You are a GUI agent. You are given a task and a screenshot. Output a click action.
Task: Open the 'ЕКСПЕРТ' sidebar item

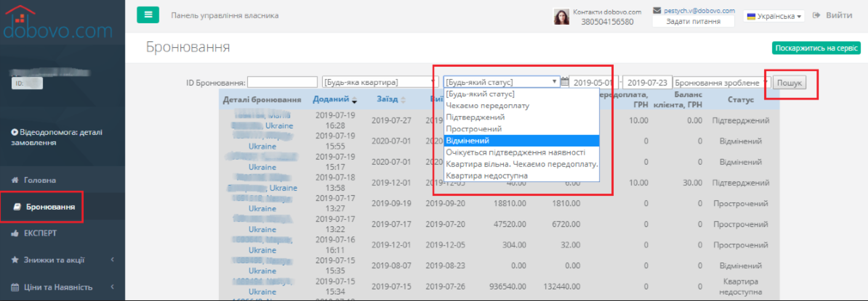(x=40, y=233)
